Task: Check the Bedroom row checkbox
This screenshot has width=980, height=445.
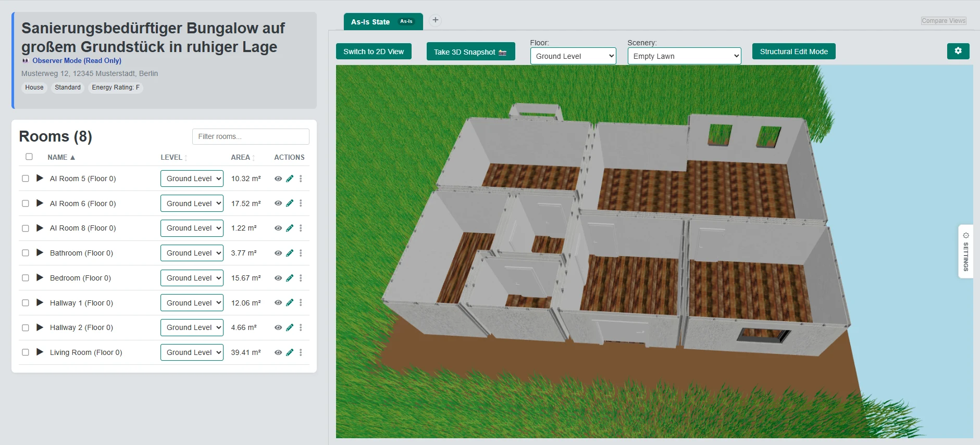Action: point(26,278)
